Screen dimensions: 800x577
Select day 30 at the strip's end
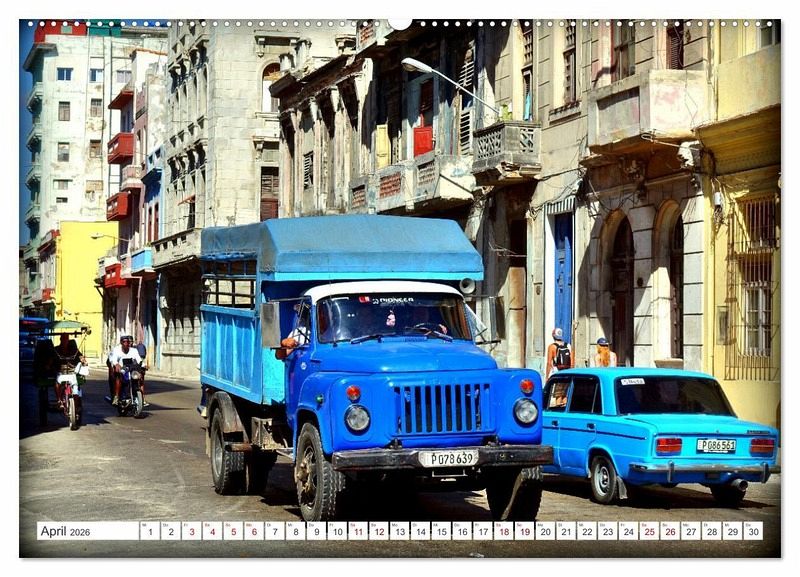tap(752, 531)
